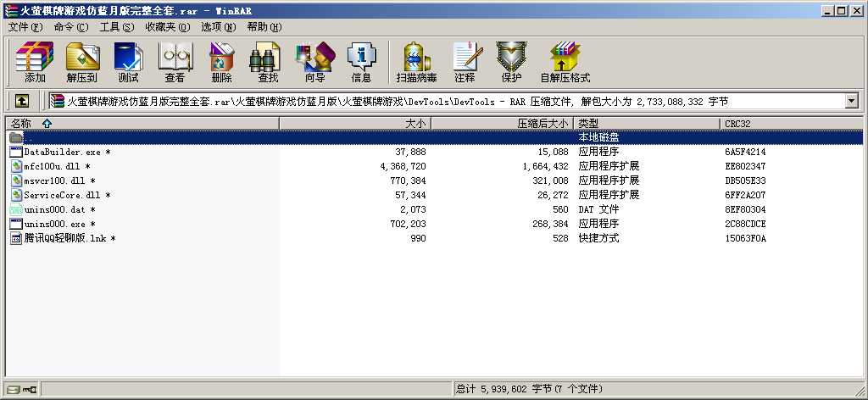The image size is (868, 400).
Task: Open the 收藏夹(O) menu
Action: tap(168, 26)
